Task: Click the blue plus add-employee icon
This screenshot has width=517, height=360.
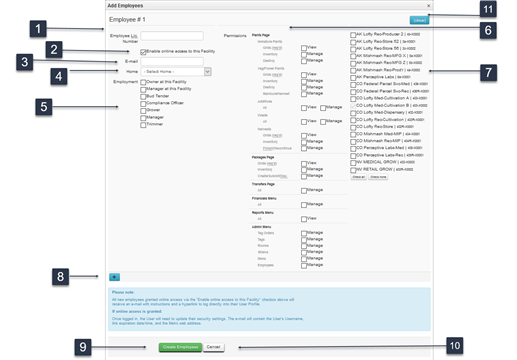Action: 114,277
